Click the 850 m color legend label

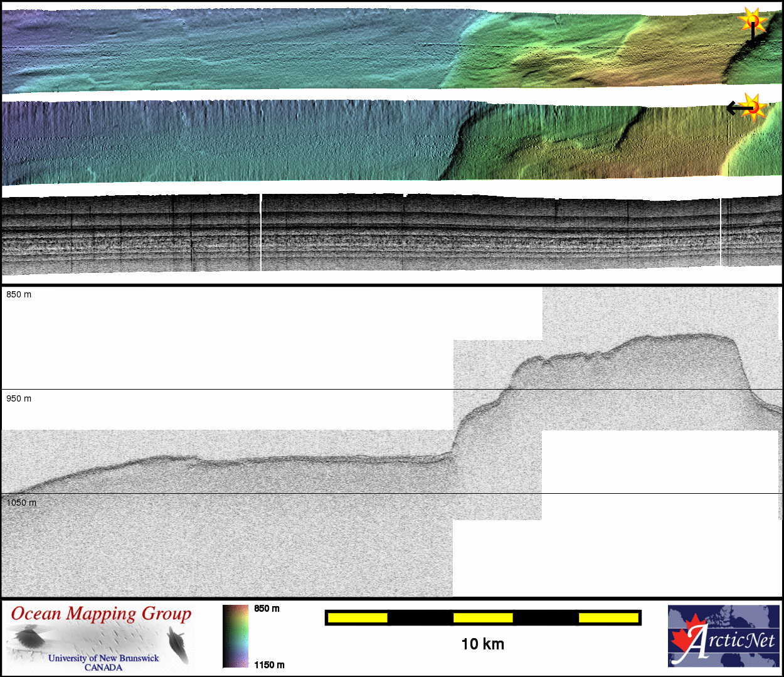point(267,609)
